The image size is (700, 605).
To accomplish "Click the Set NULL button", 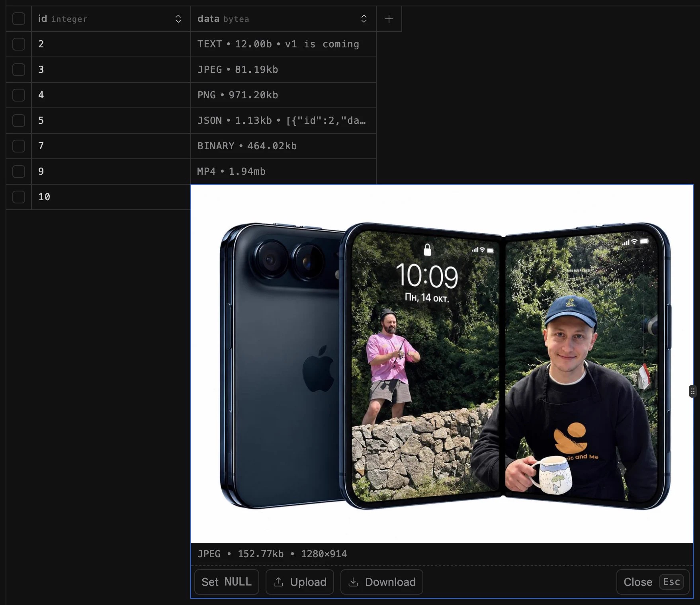I will (227, 582).
